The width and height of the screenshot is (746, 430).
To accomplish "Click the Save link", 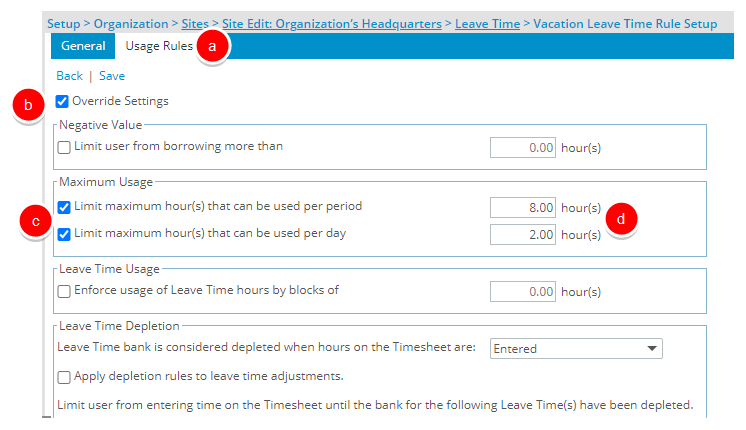I will [x=112, y=75].
